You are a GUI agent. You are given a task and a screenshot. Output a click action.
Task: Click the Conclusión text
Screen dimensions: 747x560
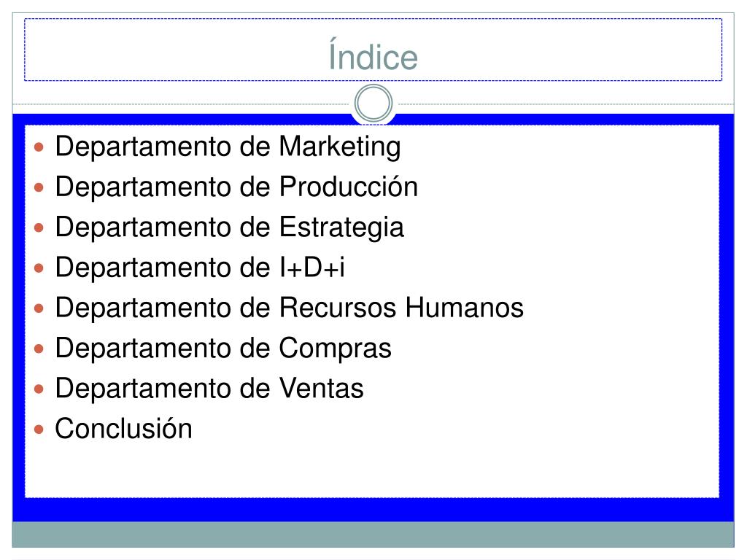pos(124,429)
